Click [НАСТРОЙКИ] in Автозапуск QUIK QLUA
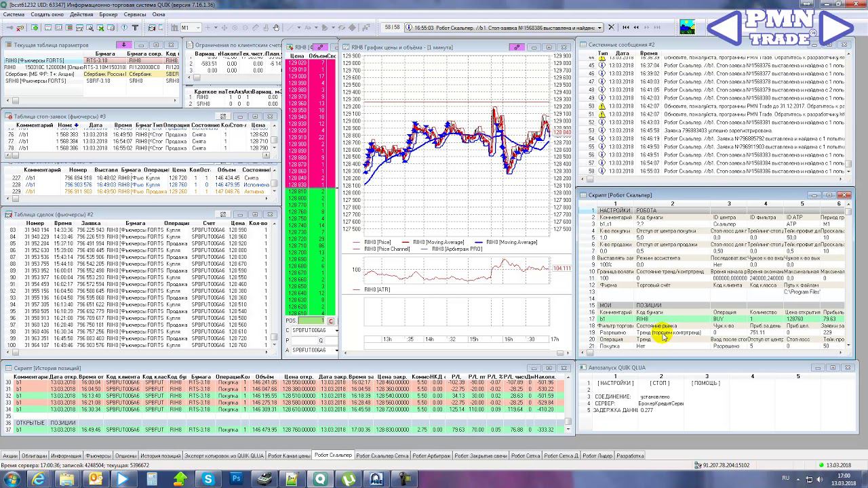The height and width of the screenshot is (488, 868). pos(616,384)
